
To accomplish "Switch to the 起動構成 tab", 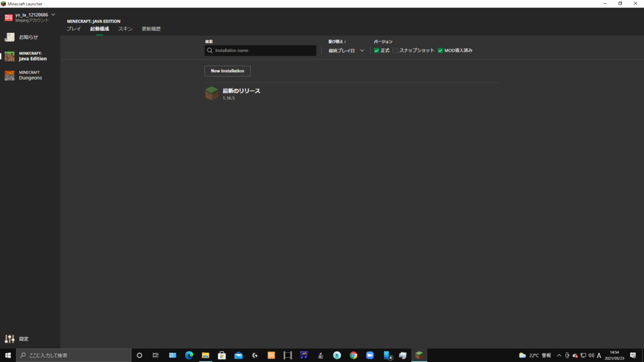I will pyautogui.click(x=99, y=29).
